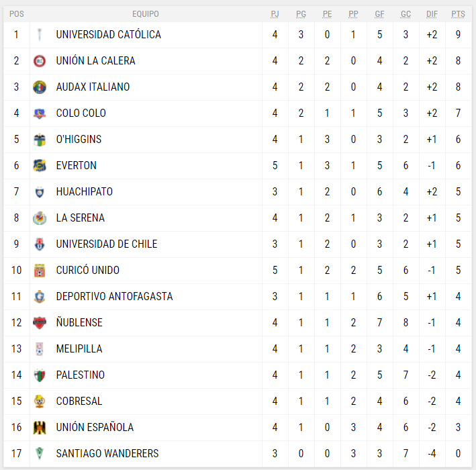Click the GF column header
Image resolution: width=476 pixels, height=470 pixels.
point(380,13)
